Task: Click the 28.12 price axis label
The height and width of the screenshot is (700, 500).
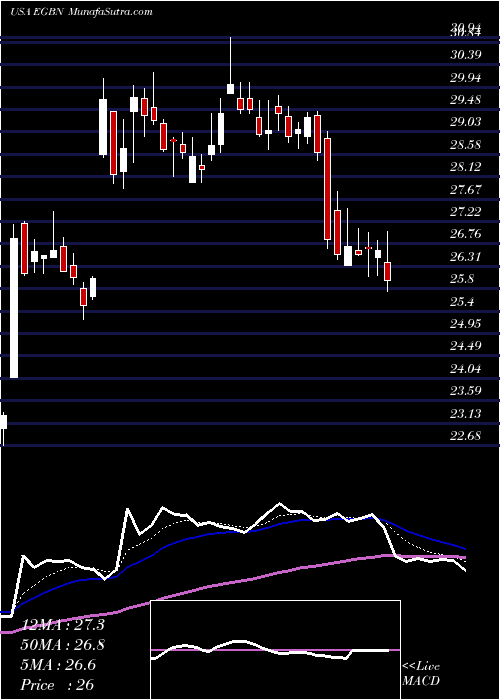Action: click(x=465, y=167)
